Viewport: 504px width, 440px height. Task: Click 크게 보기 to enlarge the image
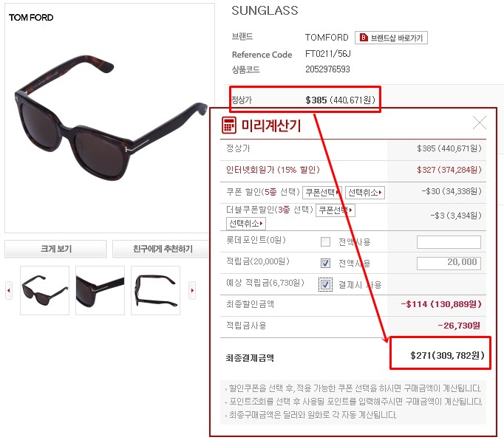[55, 249]
